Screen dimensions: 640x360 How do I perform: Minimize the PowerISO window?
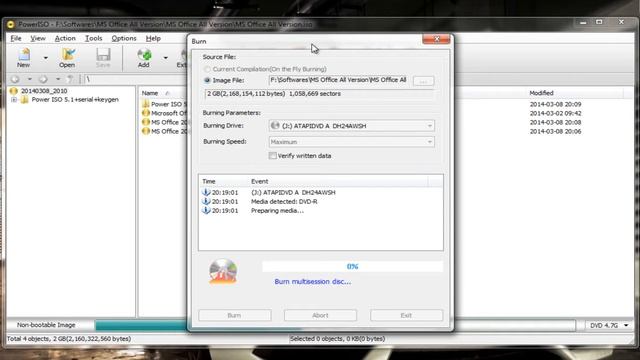[583, 22]
